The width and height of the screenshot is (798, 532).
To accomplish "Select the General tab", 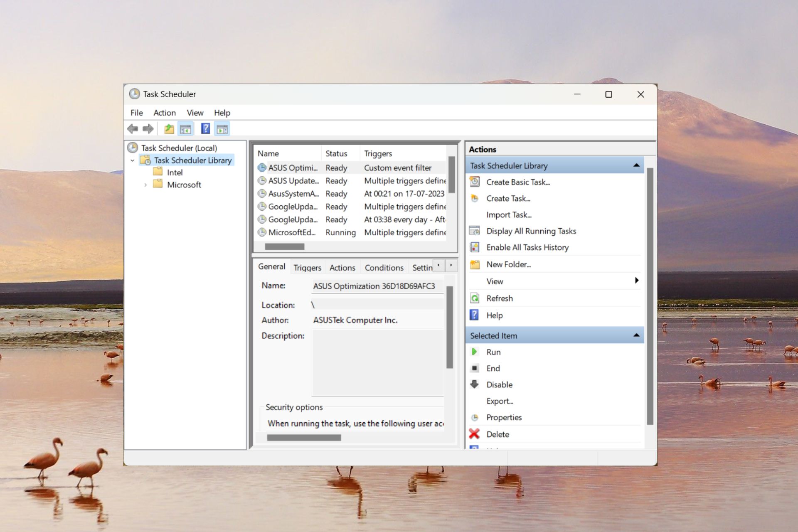I will point(271,266).
